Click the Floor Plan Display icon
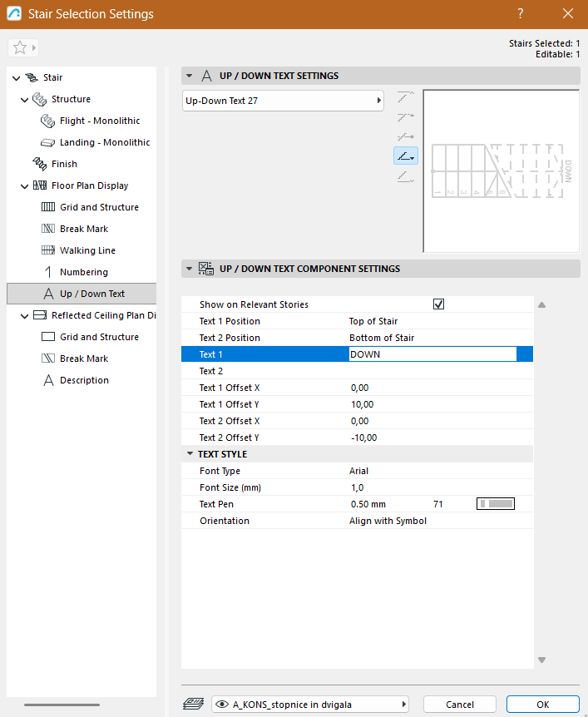The height and width of the screenshot is (717, 588). pyautogui.click(x=40, y=185)
